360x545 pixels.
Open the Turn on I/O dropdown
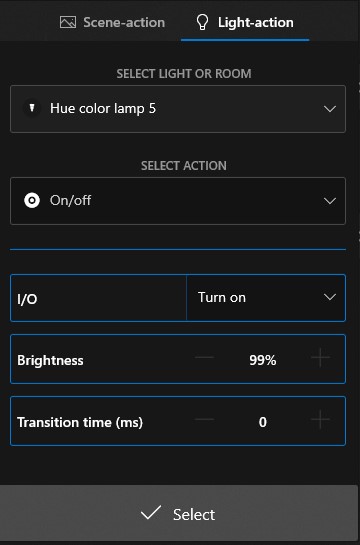(266, 298)
